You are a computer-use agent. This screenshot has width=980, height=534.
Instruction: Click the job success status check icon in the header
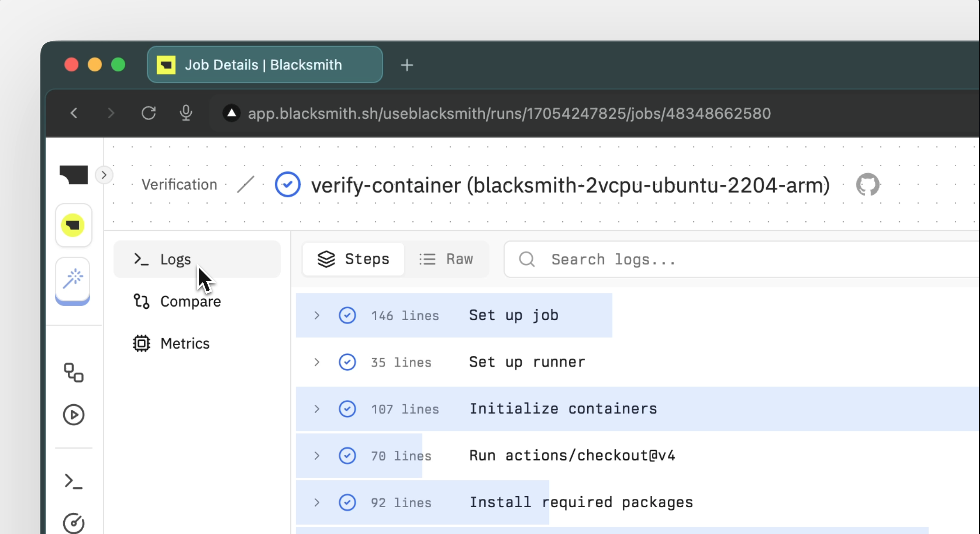[288, 184]
